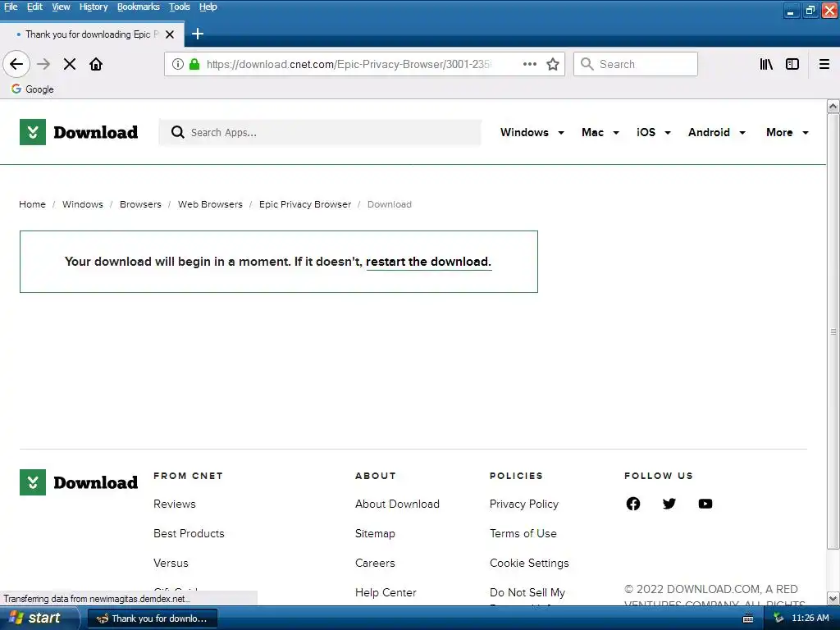The width and height of the screenshot is (840, 630).
Task: Open the Bookmarks menu
Action: (x=138, y=7)
